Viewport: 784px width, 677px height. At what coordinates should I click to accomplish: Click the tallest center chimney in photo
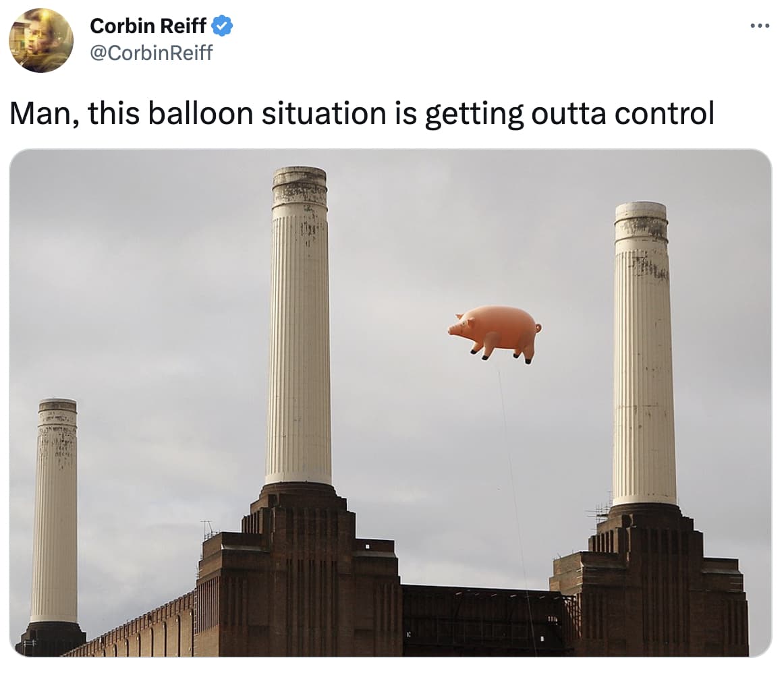pos(299,326)
